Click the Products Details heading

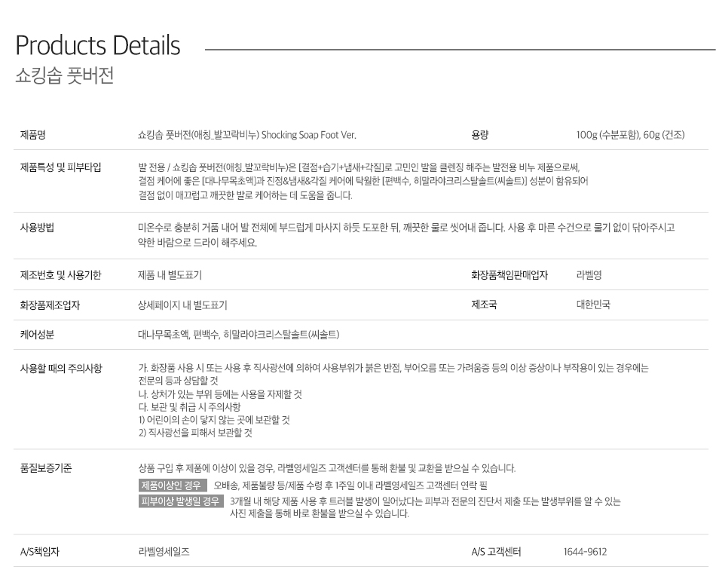pyautogui.click(x=98, y=46)
